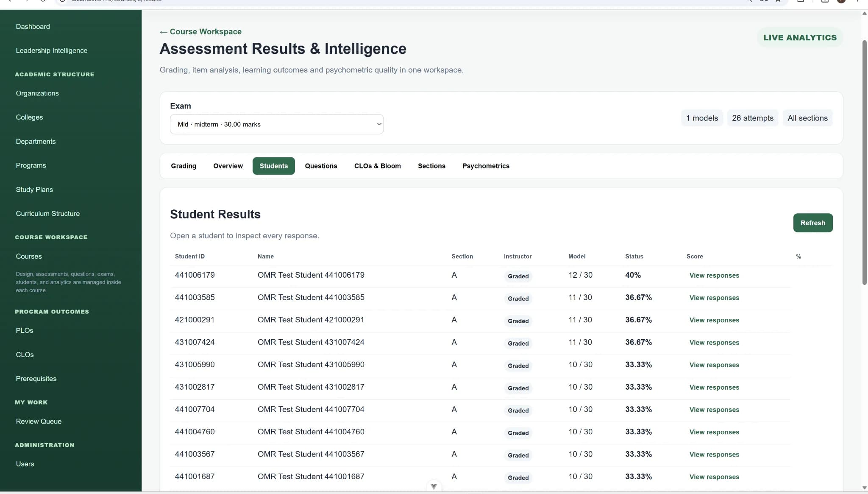This screenshot has width=868, height=494.
Task: Open Curriculum Structure in sidebar
Action: [47, 214]
